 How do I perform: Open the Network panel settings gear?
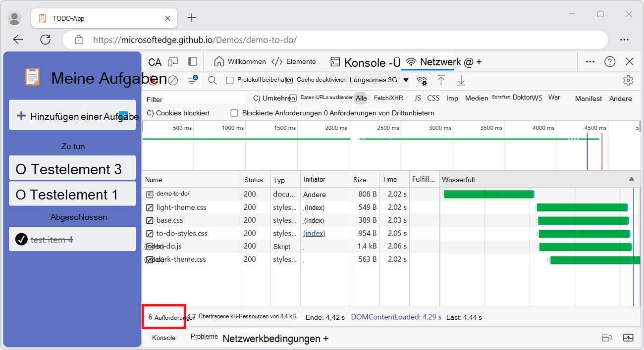tap(628, 80)
